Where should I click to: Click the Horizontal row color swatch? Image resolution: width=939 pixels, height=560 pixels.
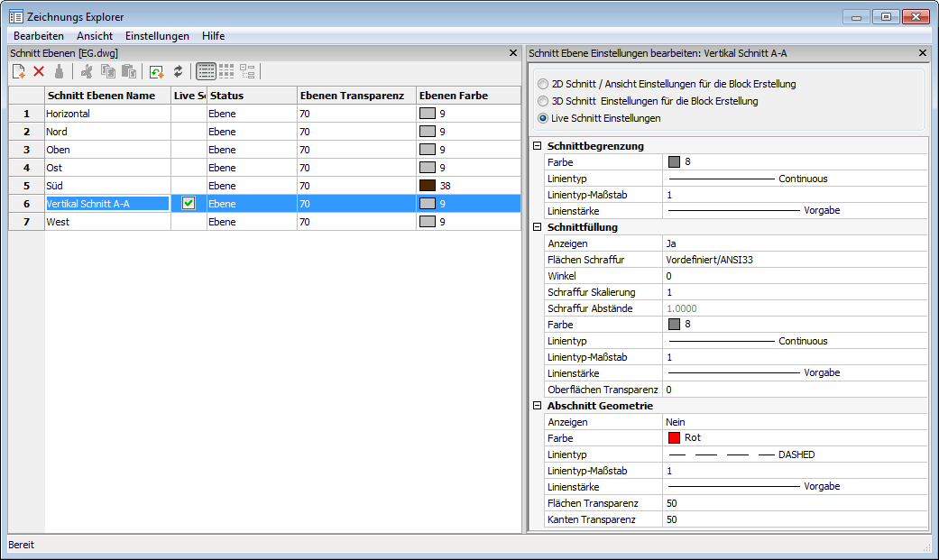[x=428, y=114]
